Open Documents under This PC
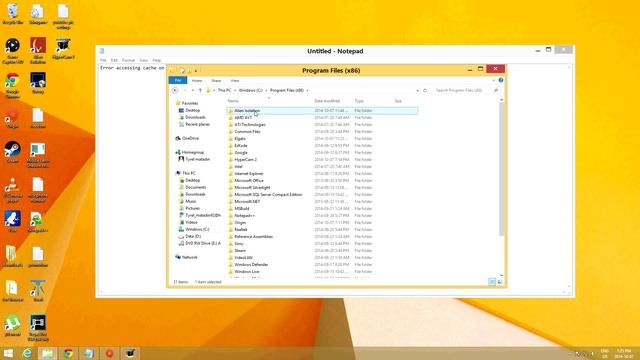 tap(196, 187)
